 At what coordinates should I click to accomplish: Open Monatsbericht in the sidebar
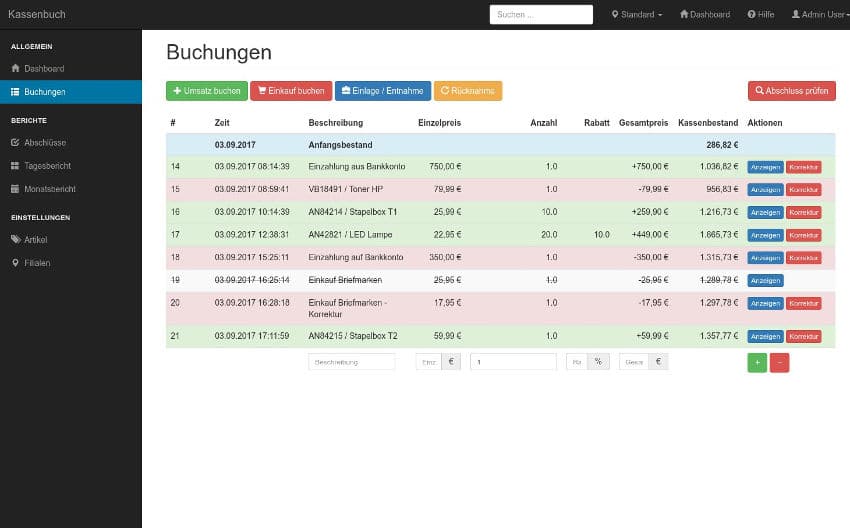click(x=49, y=189)
